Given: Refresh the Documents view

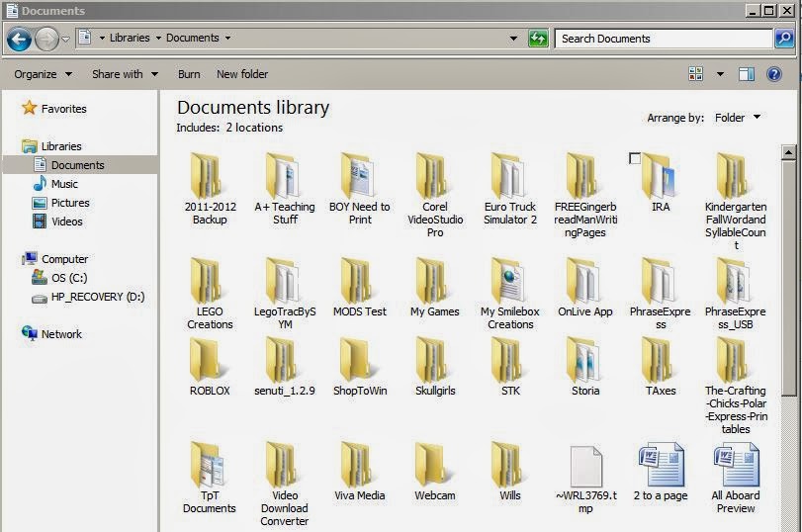Looking at the screenshot, I should click(538, 39).
